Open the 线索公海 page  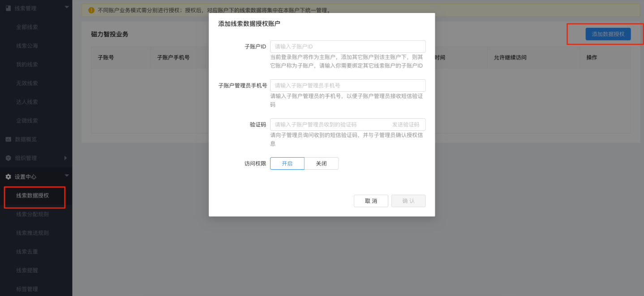(25, 45)
